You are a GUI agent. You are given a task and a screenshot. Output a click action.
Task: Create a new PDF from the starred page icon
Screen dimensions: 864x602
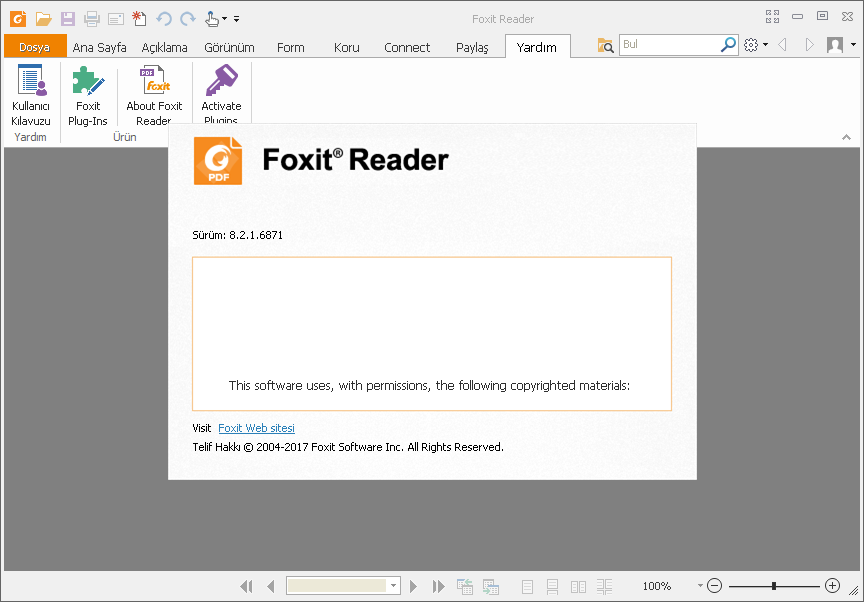pyautogui.click(x=139, y=19)
